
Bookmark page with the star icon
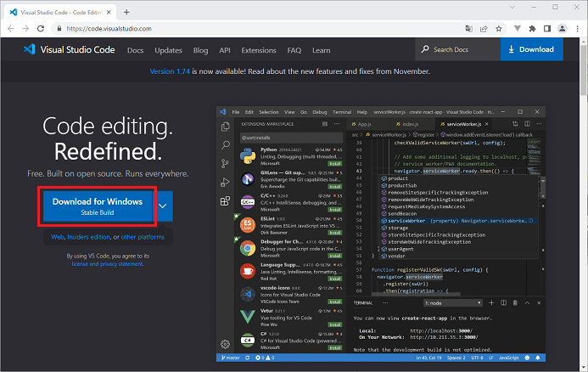coord(498,29)
